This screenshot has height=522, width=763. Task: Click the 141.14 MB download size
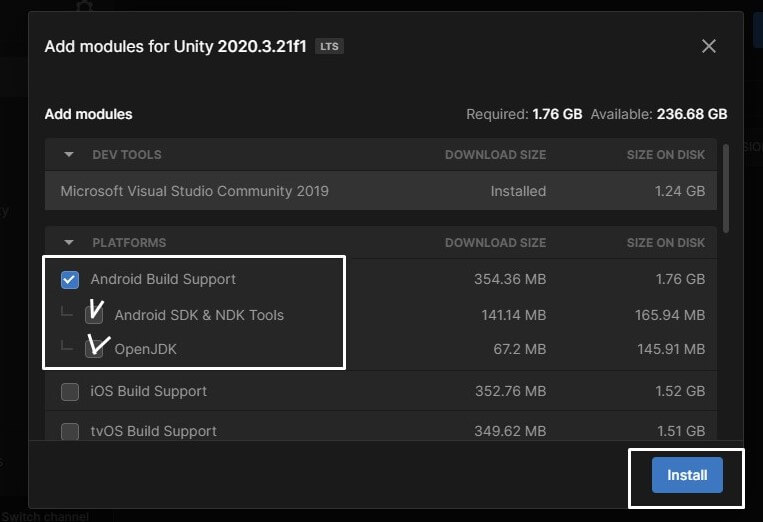(x=514, y=315)
